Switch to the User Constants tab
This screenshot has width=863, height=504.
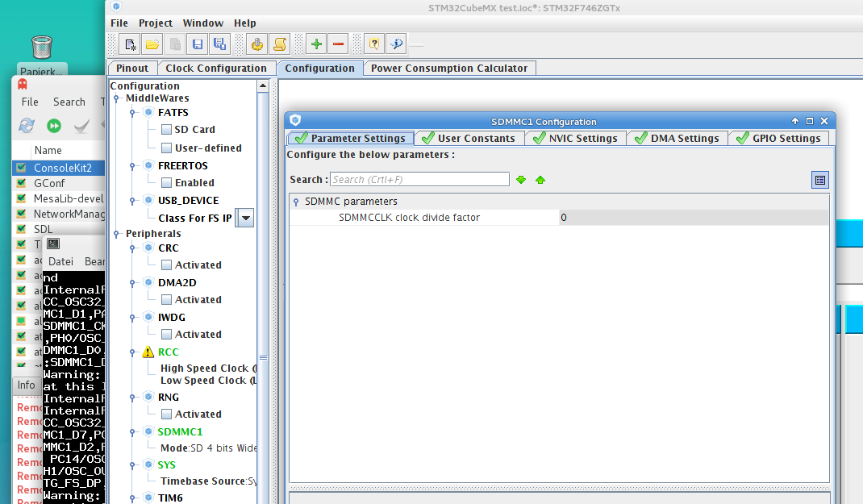(x=469, y=138)
